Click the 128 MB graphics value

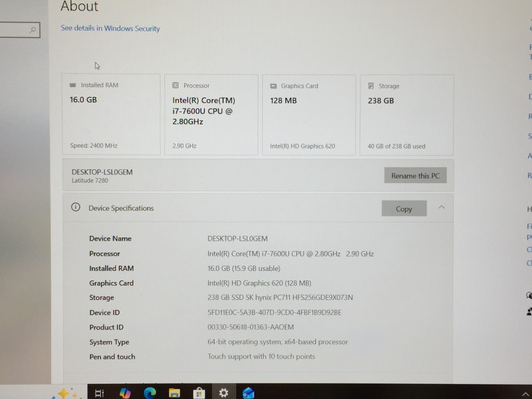[283, 100]
